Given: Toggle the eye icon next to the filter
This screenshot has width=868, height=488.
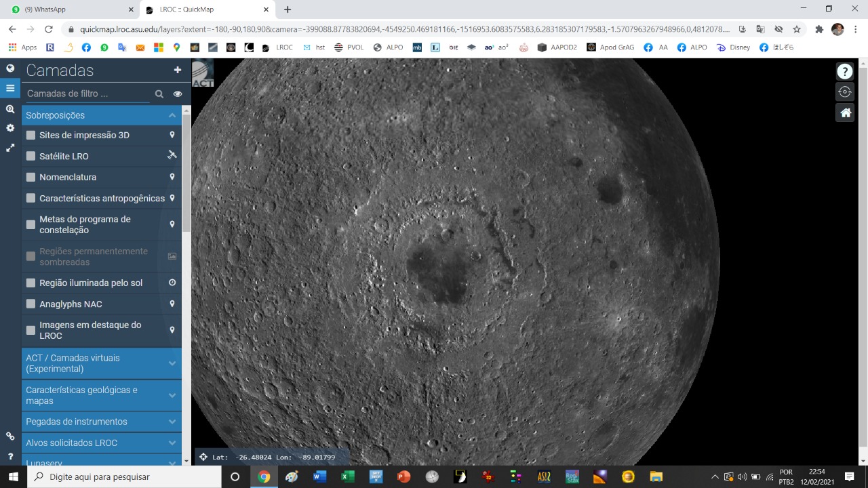Looking at the screenshot, I should (x=178, y=94).
